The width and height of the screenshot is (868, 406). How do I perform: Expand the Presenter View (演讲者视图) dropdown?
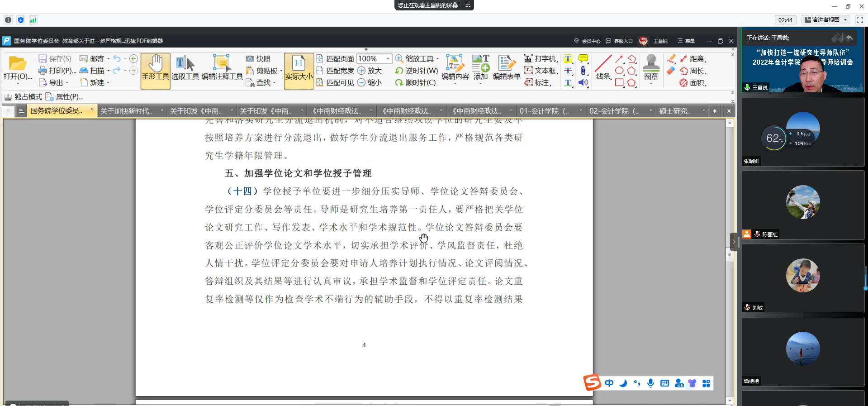point(845,20)
